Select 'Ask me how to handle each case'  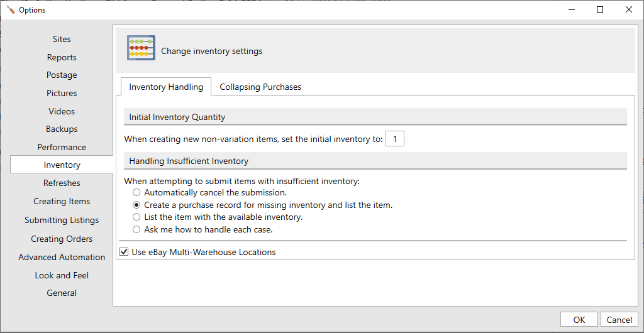136,229
